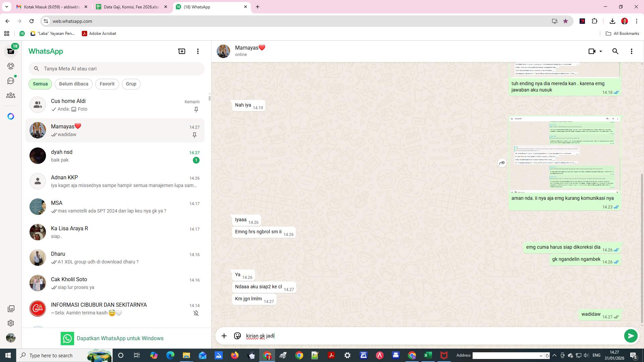Forward the screenshot message in the chat
This screenshot has height=362, width=644.
[x=502, y=163]
